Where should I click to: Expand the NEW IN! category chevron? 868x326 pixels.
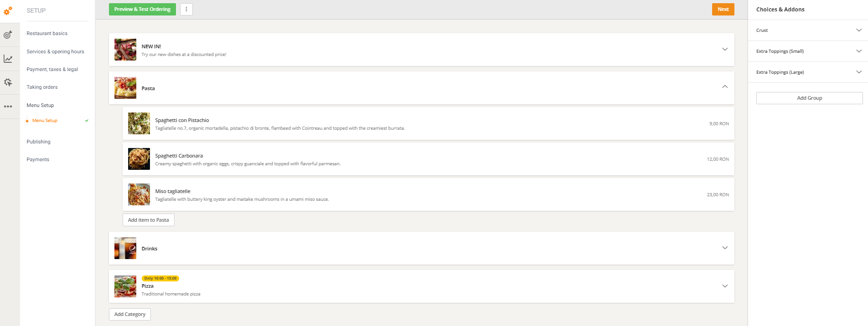725,49
